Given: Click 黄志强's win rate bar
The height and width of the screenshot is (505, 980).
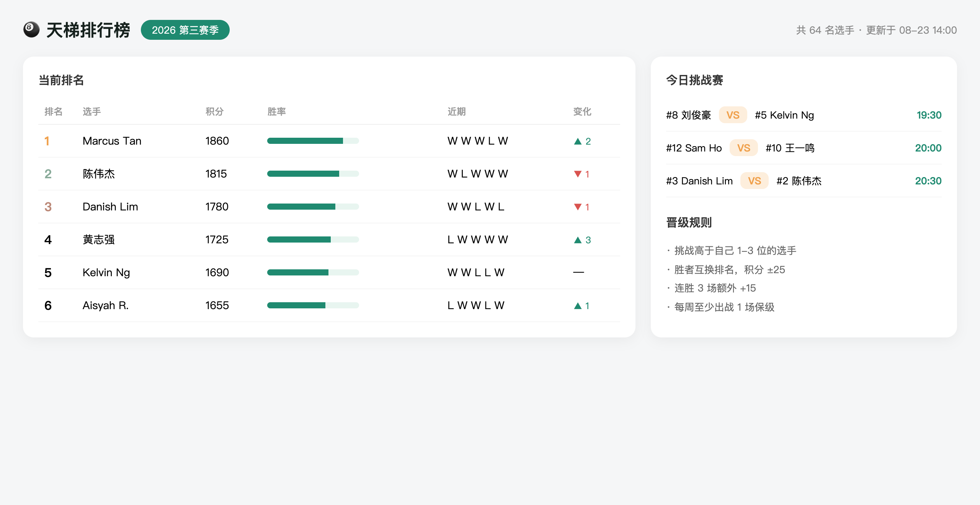Looking at the screenshot, I should [x=313, y=239].
